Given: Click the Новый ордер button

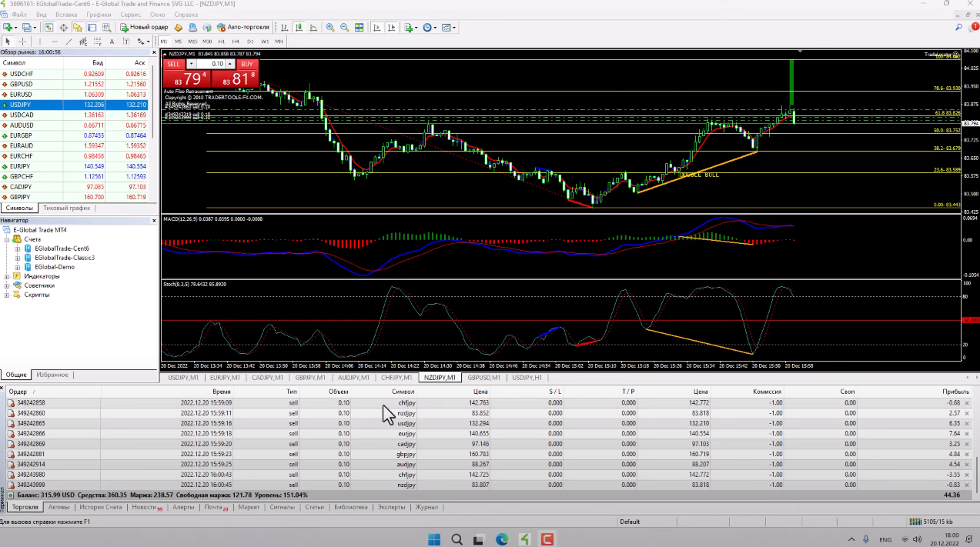Looking at the screenshot, I should pos(143,27).
